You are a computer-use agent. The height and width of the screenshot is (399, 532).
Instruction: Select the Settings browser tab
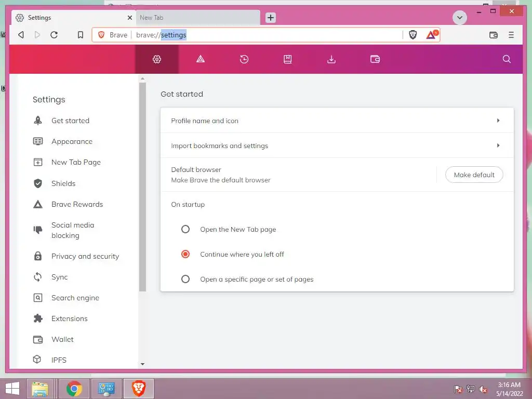pyautogui.click(x=74, y=18)
